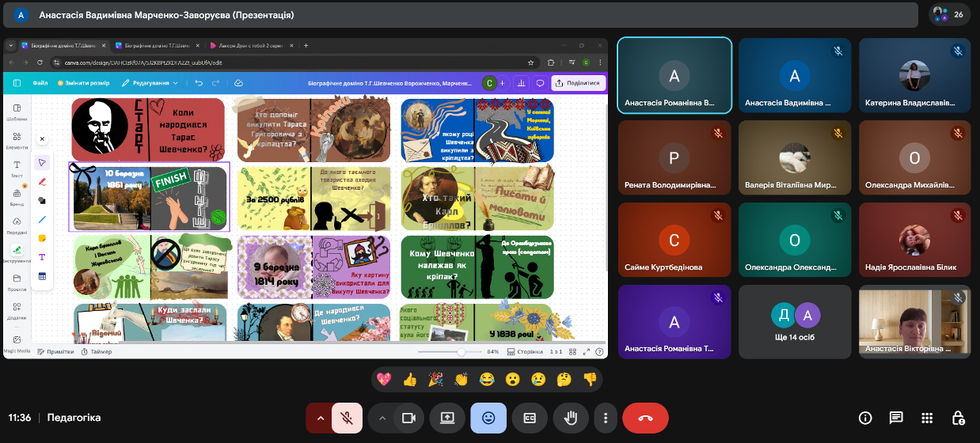The width and height of the screenshot is (980, 443).
Task: Send the clapping hands reaction
Action: pyautogui.click(x=461, y=380)
